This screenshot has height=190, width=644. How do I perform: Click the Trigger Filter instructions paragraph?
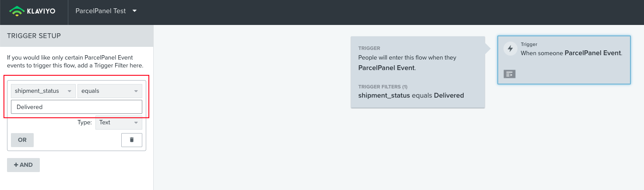point(75,62)
